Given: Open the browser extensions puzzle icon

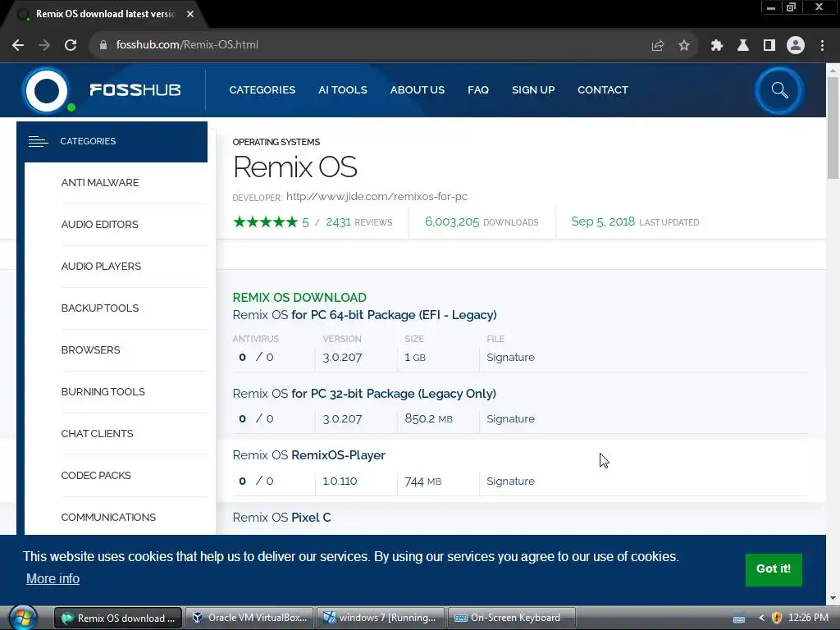Looking at the screenshot, I should pyautogui.click(x=716, y=46).
